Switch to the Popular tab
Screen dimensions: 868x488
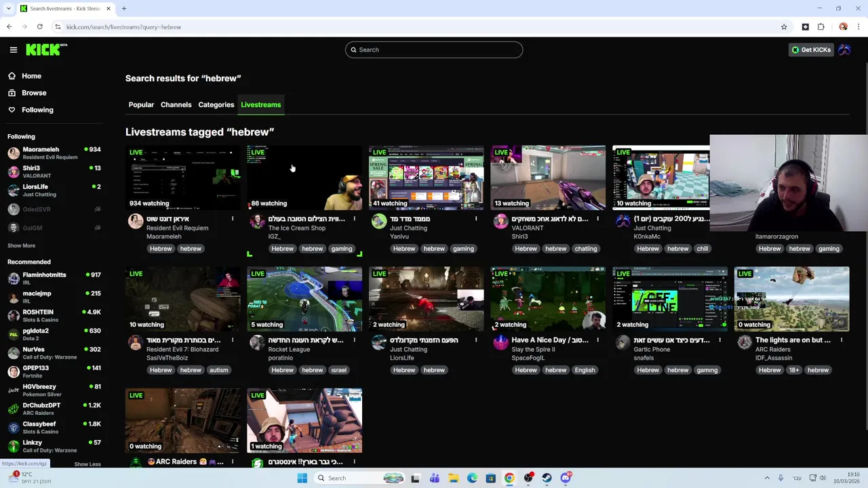(x=141, y=105)
